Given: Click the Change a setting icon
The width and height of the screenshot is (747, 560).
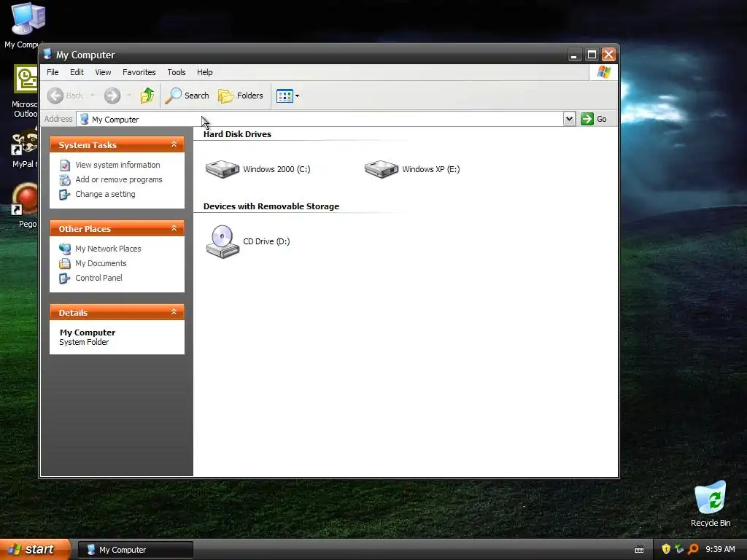Looking at the screenshot, I should pyautogui.click(x=65, y=195).
